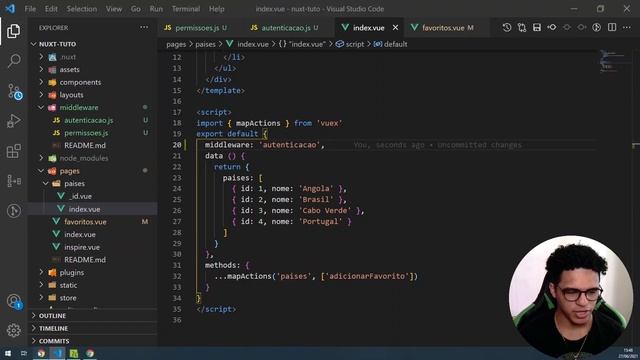Click the circular Git graph icon in editor toolbar
This screenshot has height=360, width=640.
point(597,27)
